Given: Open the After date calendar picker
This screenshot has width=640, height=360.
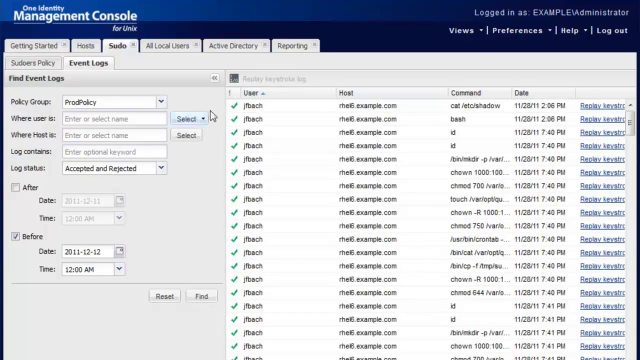Looking at the screenshot, I should pyautogui.click(x=119, y=200).
